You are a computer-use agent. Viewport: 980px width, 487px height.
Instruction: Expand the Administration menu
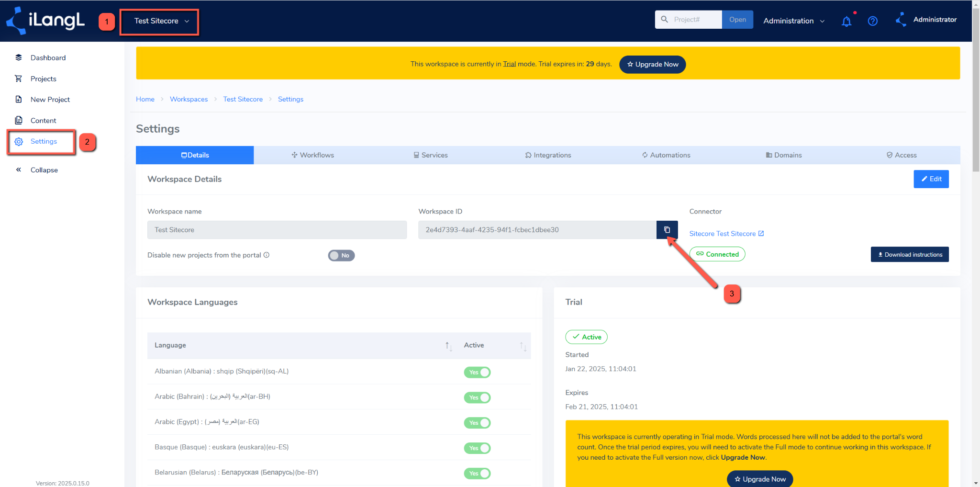click(794, 21)
